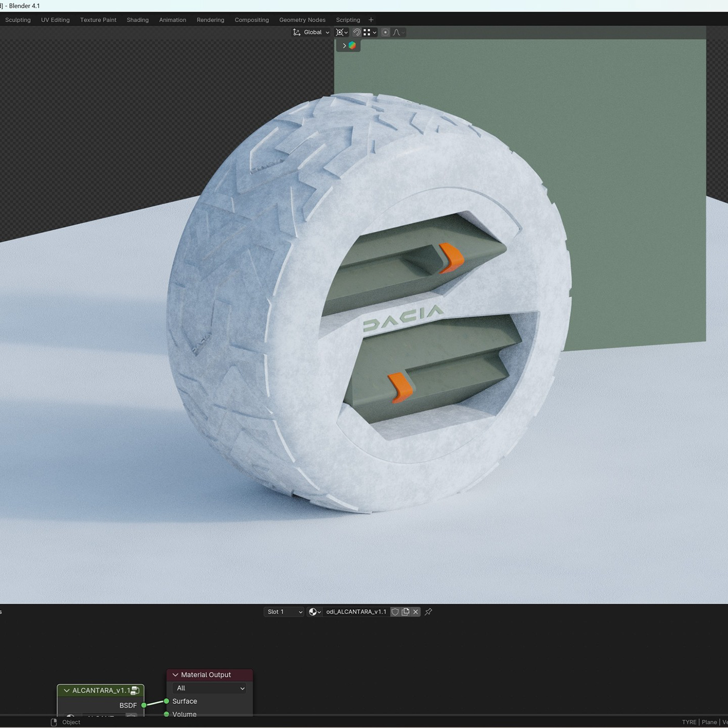Collapse the Material Output node
Image resolution: width=728 pixels, height=728 pixels.
(x=175, y=675)
